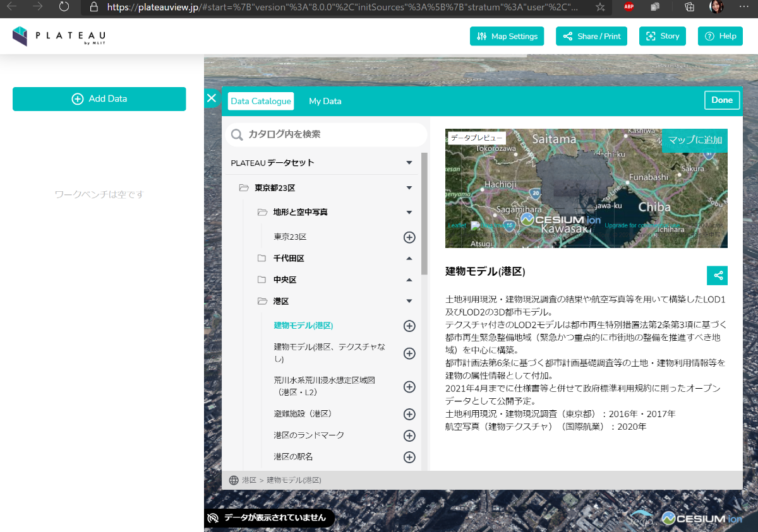
Task: Collapse PLATEAU データセット group
Action: [409, 163]
